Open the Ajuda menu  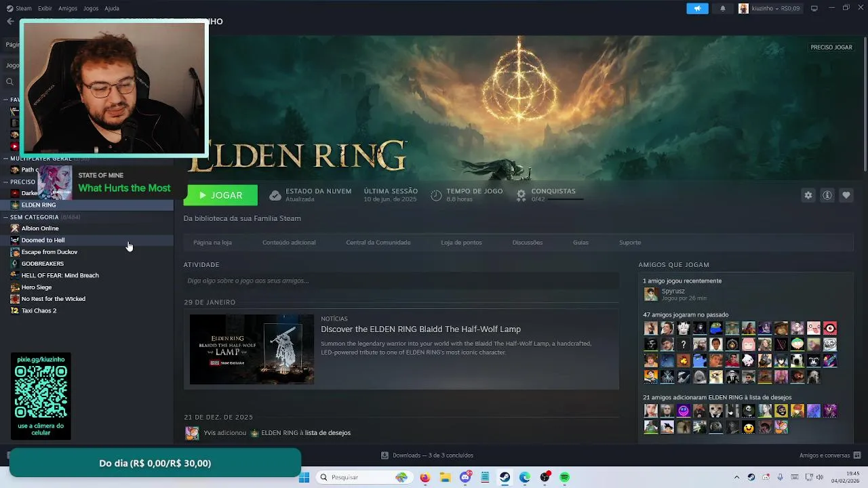click(x=112, y=8)
